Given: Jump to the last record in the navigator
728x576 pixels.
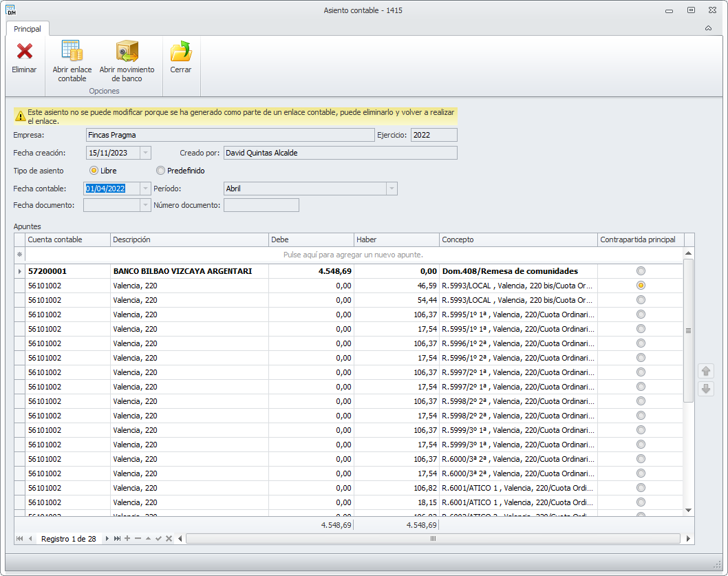Looking at the screenshot, I should point(117,538).
